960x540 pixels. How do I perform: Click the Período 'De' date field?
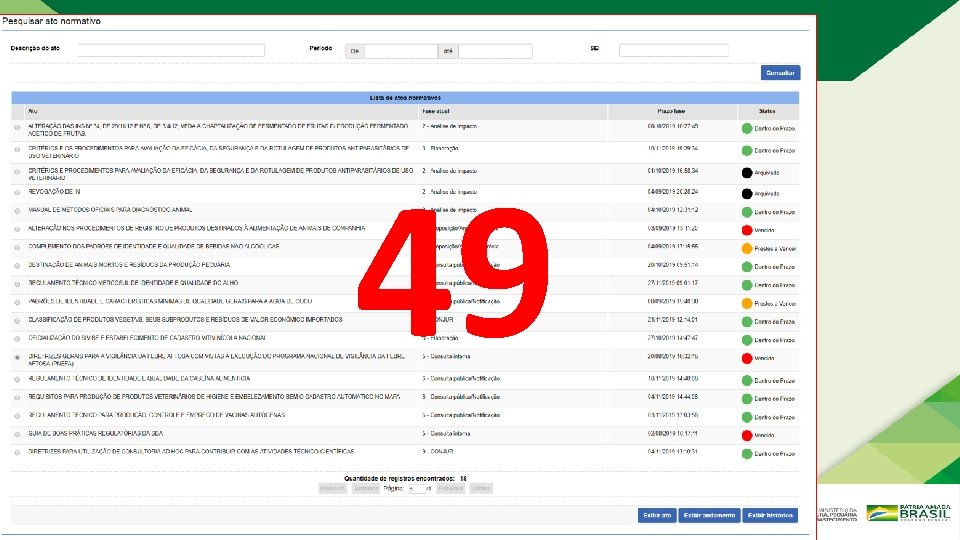(x=400, y=51)
